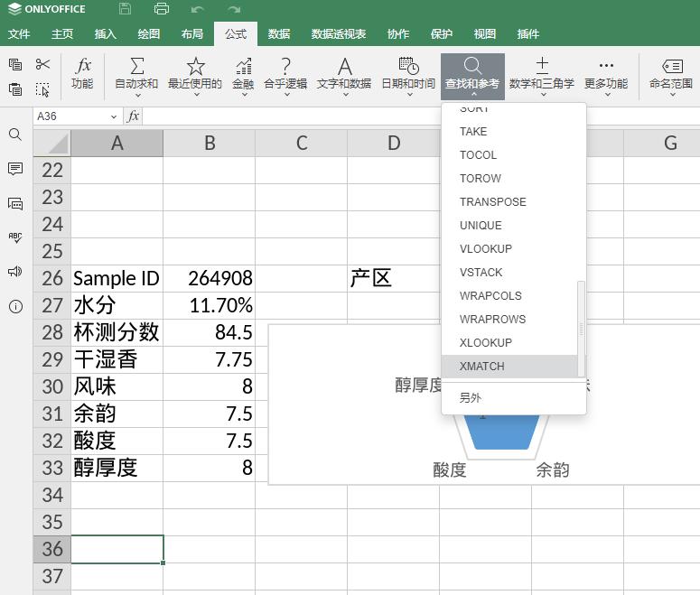This screenshot has width=700, height=595.
Task: Click the fx button beside formula bar
Action: [133, 116]
